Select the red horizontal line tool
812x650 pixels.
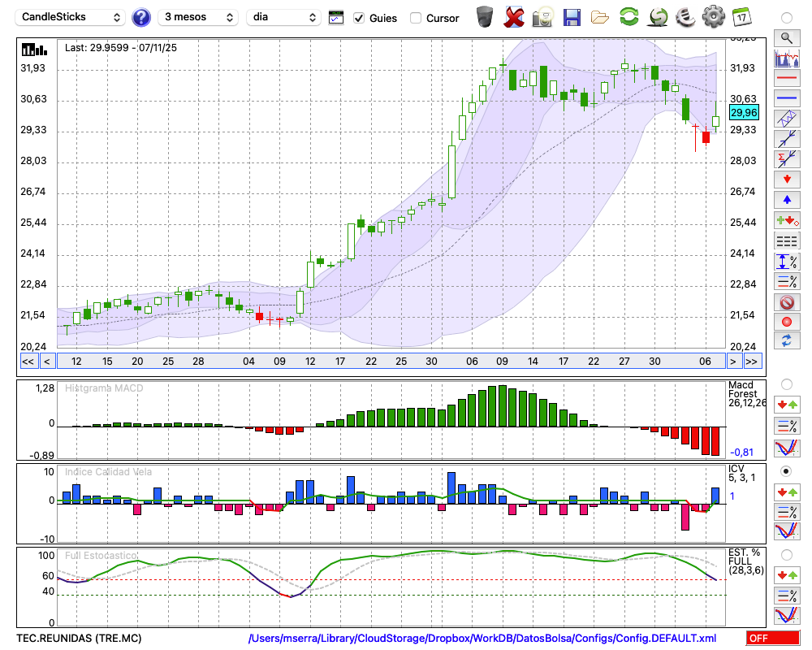[786, 79]
